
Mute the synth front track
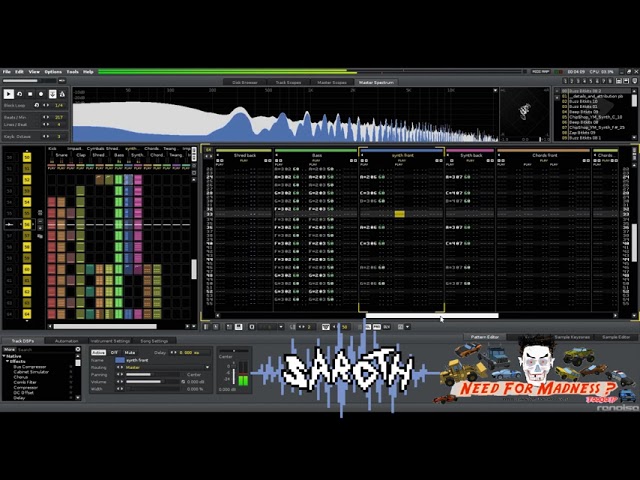pos(130,352)
